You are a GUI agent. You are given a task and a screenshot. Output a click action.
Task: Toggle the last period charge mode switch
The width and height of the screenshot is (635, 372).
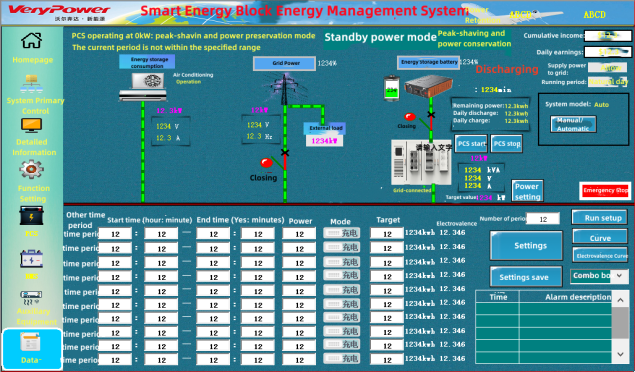[342, 359]
